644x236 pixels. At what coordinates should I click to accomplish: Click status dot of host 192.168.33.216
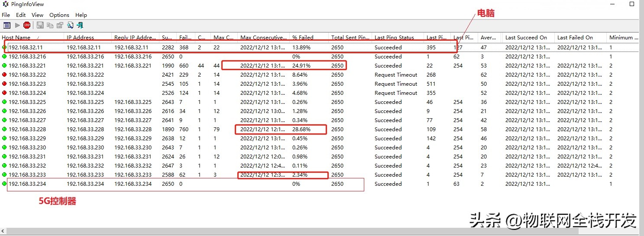tap(5, 57)
